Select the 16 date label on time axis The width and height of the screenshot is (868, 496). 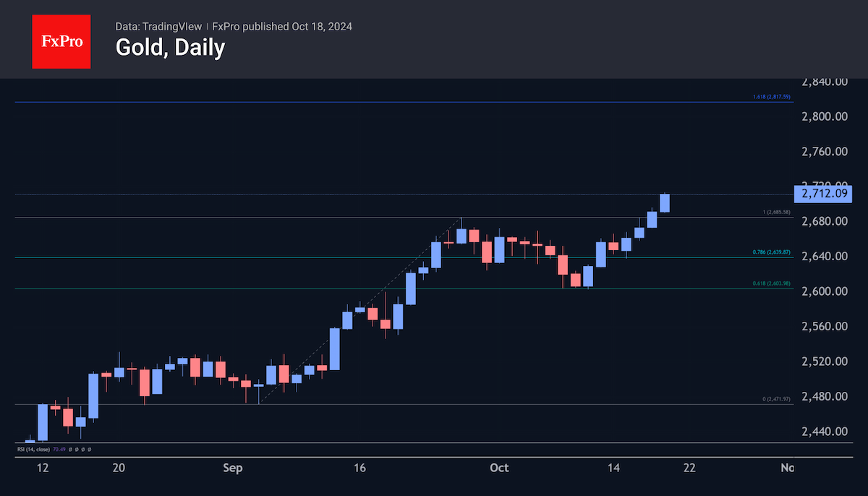pos(359,469)
